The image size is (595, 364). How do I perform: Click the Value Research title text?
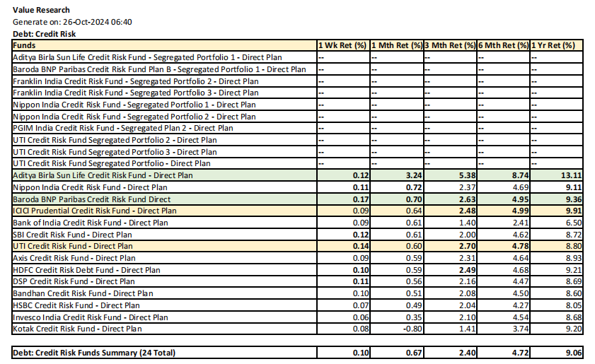click(41, 10)
